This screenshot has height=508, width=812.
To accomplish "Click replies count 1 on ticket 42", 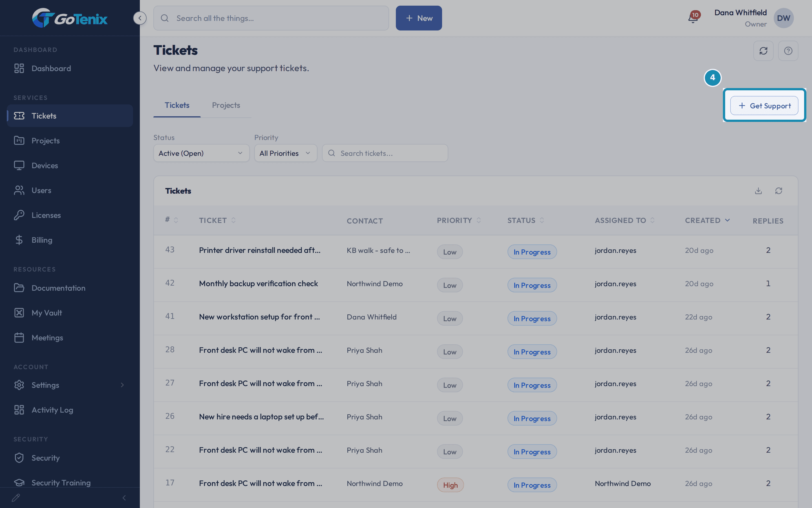I will [x=768, y=283].
